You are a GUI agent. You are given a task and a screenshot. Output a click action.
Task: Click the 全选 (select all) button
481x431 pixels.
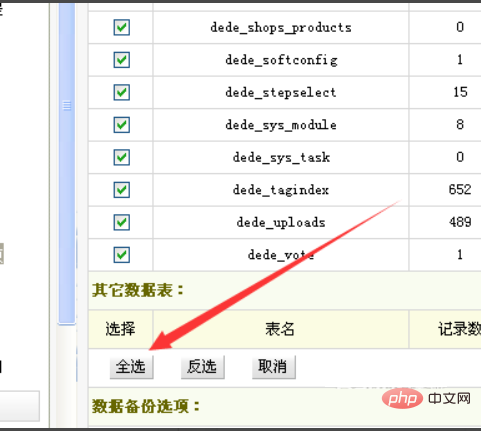[x=131, y=367]
